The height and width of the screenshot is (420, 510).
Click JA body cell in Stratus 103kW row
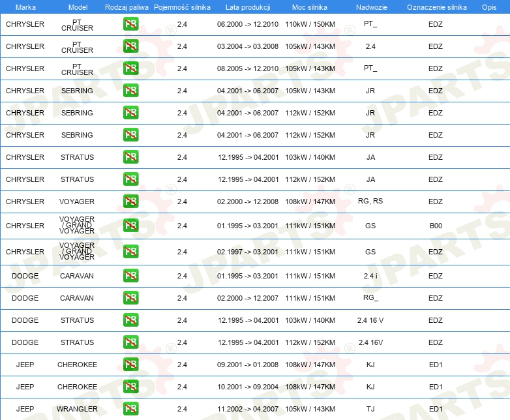pos(370,157)
